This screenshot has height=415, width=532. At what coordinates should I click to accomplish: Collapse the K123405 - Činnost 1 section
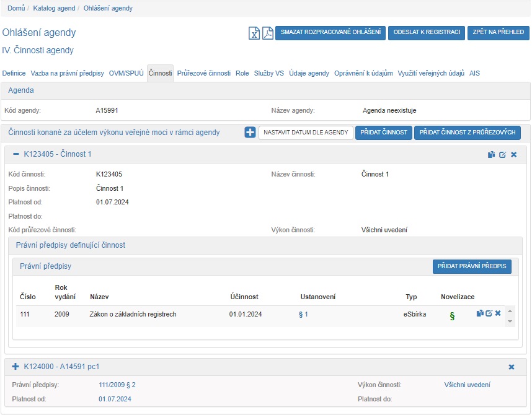pos(16,154)
